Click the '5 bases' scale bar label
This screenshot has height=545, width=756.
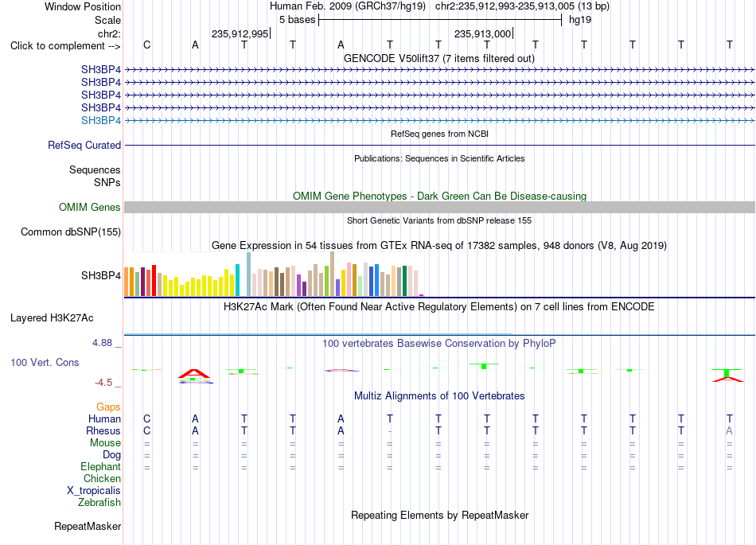297,20
